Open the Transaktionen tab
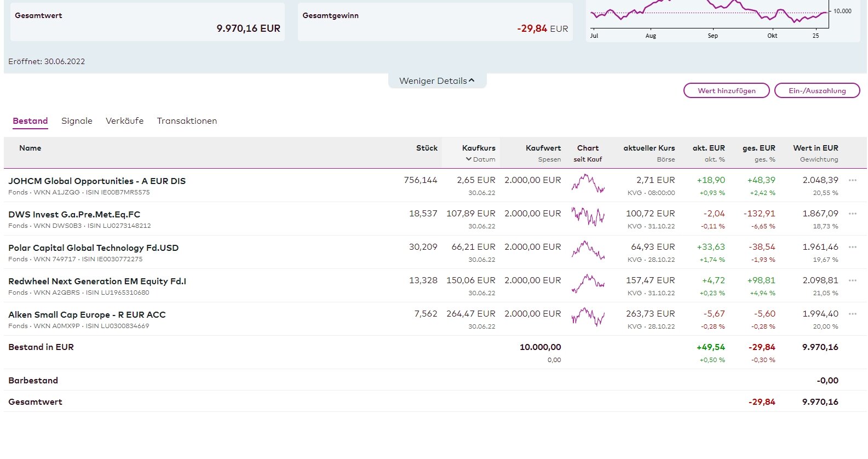The width and height of the screenshot is (868, 459). [187, 121]
